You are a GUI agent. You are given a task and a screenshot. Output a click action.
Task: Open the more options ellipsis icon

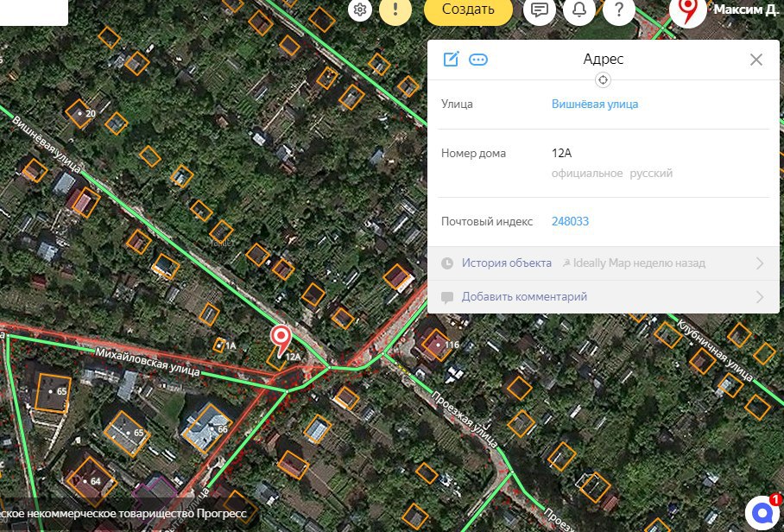478,60
